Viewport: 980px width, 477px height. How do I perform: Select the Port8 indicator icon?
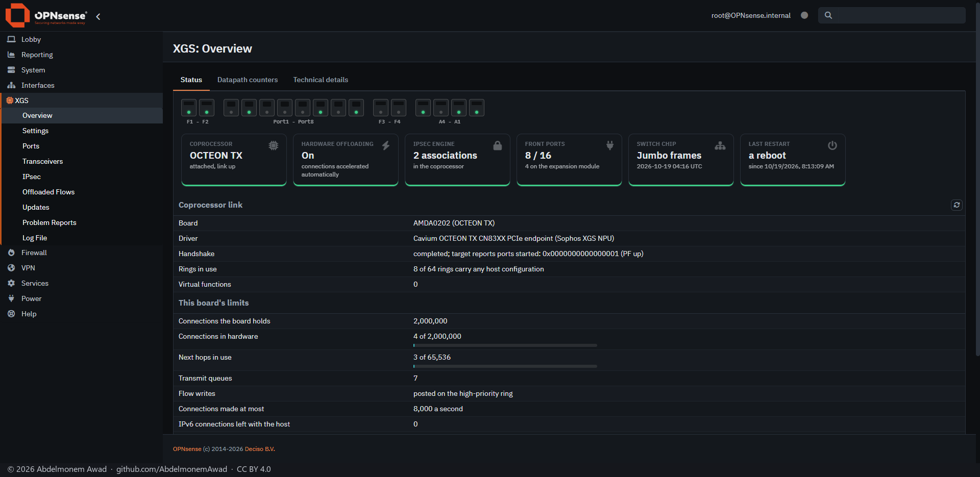(356, 108)
